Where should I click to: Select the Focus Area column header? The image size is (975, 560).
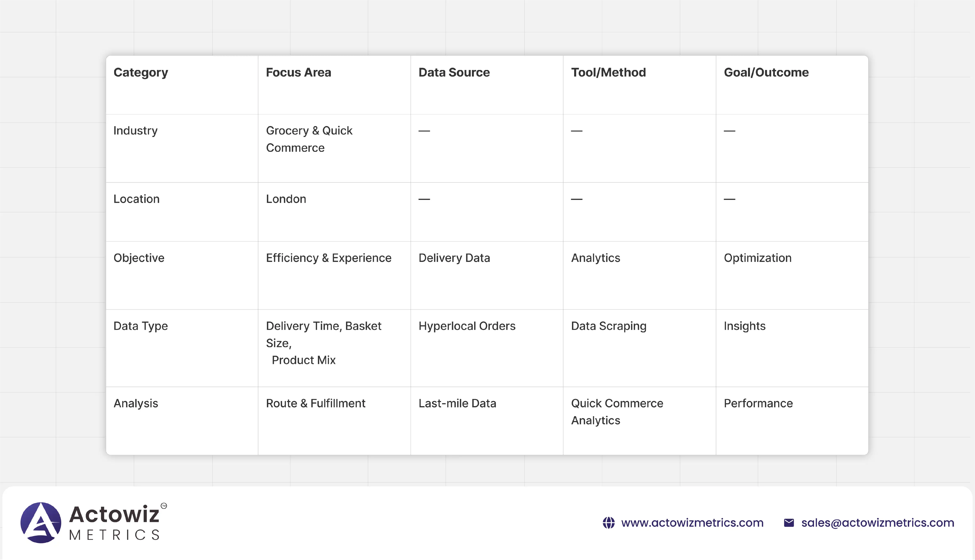click(298, 72)
